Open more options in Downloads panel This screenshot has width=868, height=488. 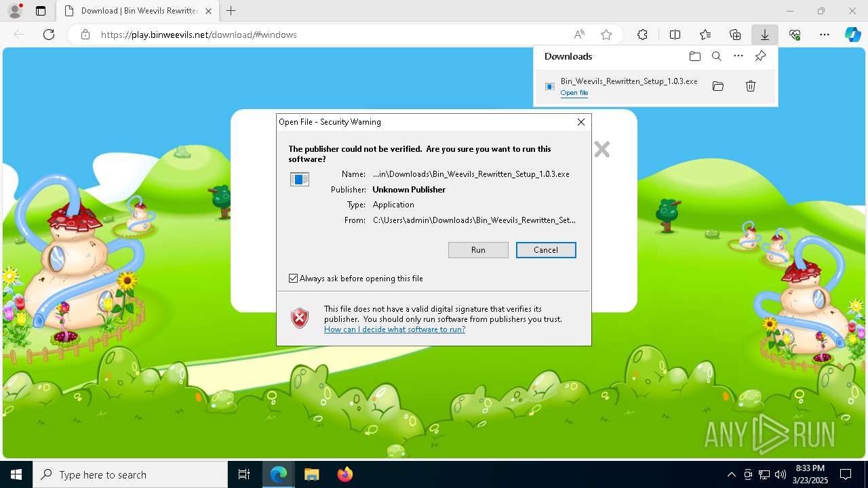pyautogui.click(x=738, y=56)
